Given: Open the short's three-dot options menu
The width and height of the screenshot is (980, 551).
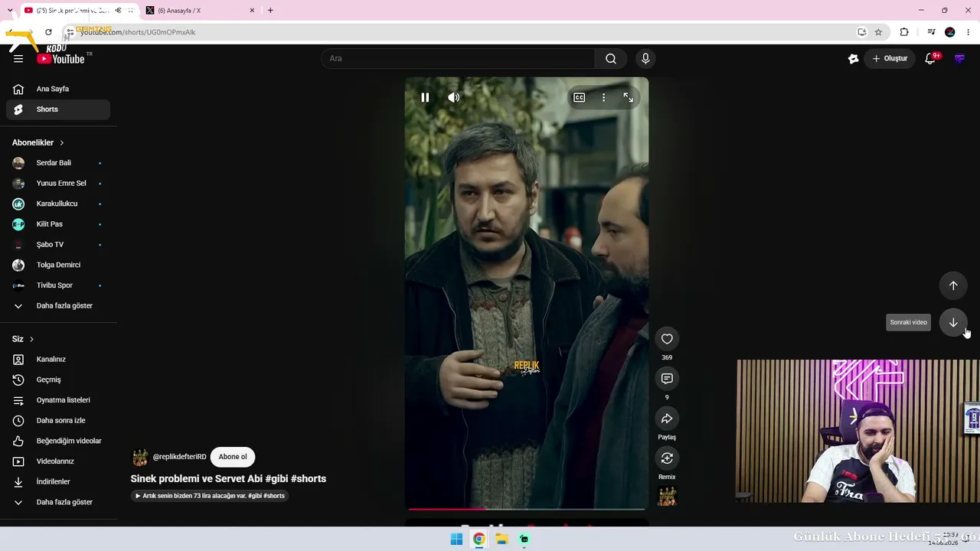Looking at the screenshot, I should pyautogui.click(x=603, y=97).
